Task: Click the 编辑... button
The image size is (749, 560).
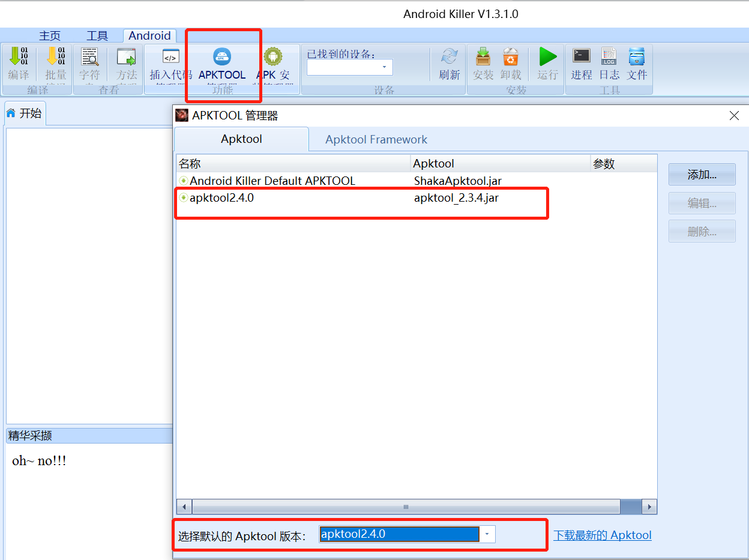Action: pos(702,203)
